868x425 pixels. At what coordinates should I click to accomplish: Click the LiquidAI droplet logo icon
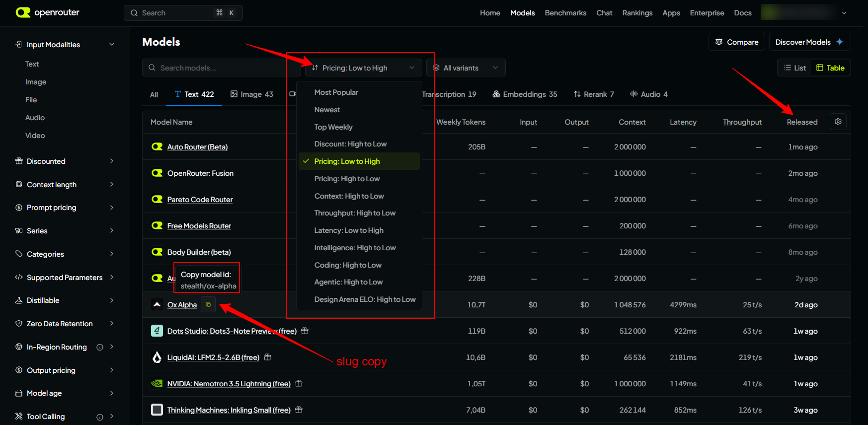157,357
